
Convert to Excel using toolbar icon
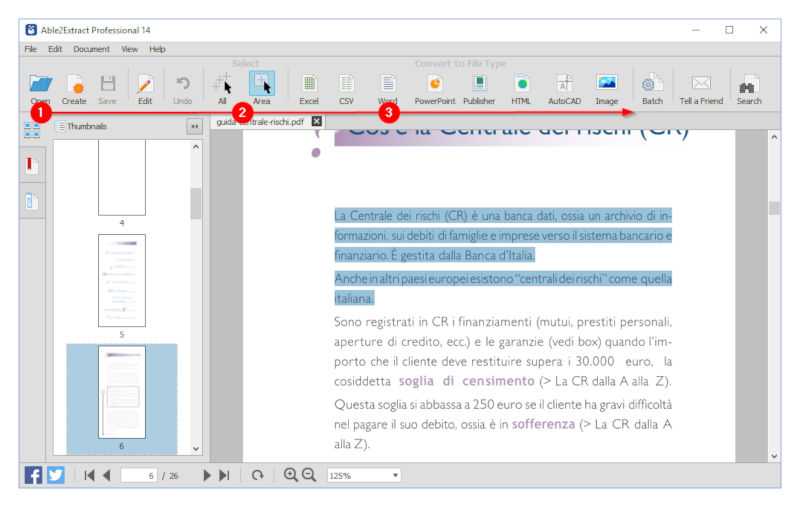(x=309, y=89)
